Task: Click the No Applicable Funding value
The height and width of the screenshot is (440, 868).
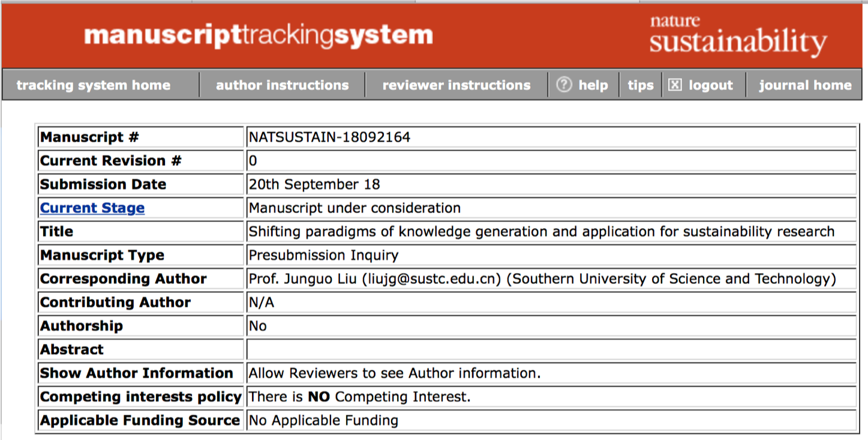Action: (x=324, y=421)
